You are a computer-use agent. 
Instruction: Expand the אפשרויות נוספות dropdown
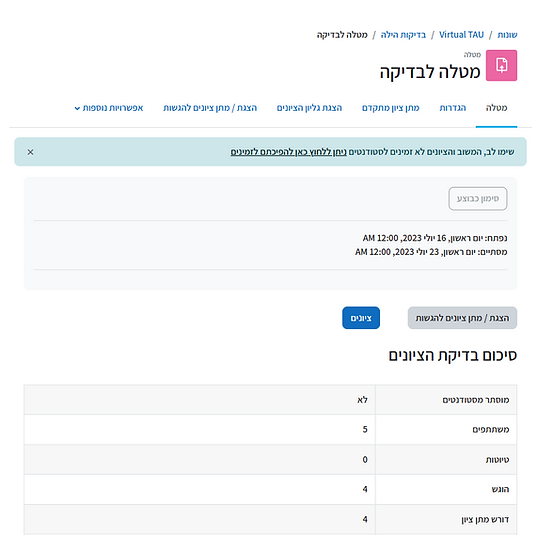tap(109, 108)
